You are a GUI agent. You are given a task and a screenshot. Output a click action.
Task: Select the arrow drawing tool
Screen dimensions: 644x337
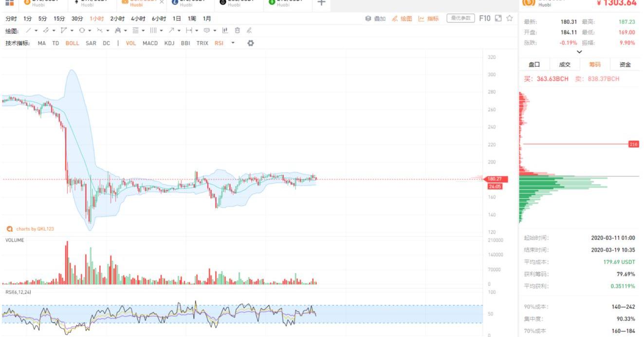171,30
